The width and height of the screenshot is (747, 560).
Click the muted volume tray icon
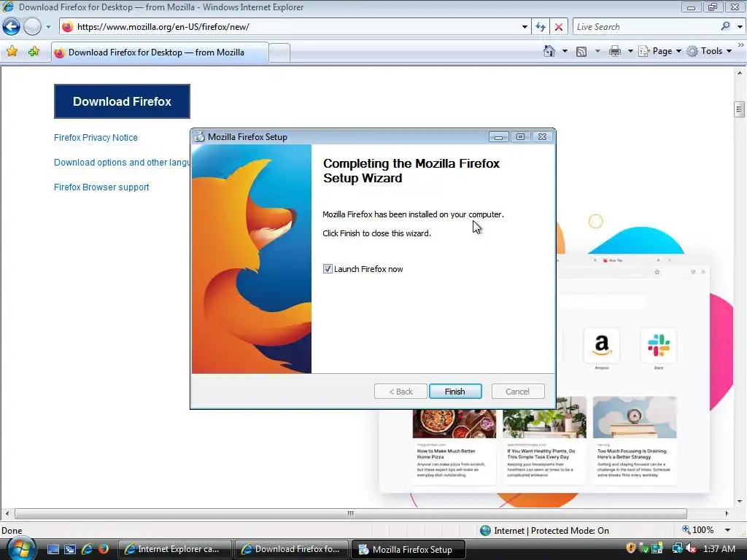[x=690, y=549]
